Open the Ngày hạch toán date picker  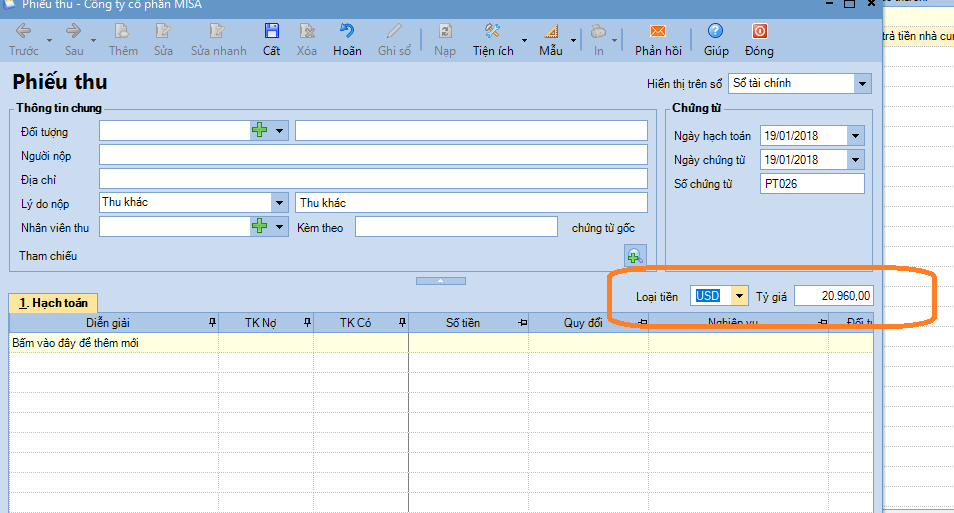point(855,136)
